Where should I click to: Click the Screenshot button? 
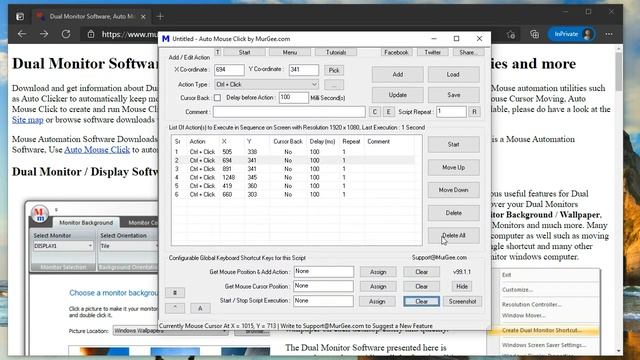click(462, 301)
